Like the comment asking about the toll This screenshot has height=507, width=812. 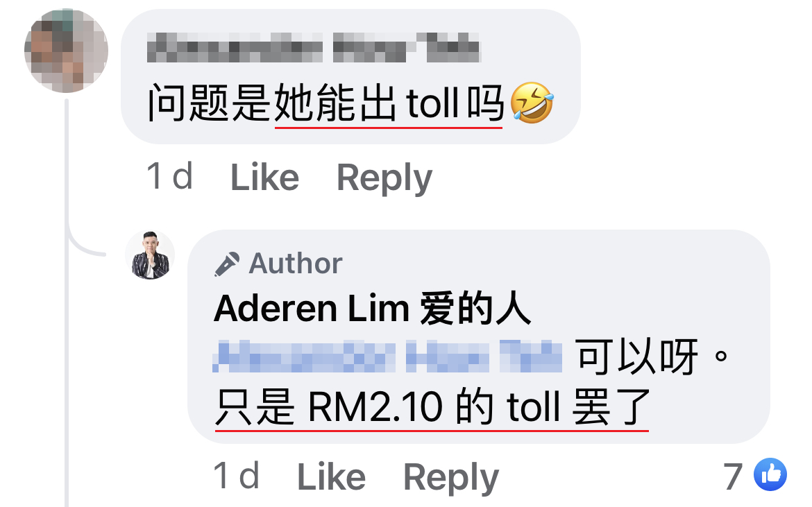[264, 177]
